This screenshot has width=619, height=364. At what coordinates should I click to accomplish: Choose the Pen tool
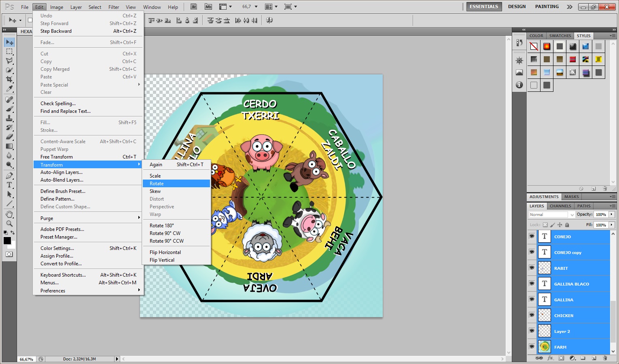click(x=9, y=176)
